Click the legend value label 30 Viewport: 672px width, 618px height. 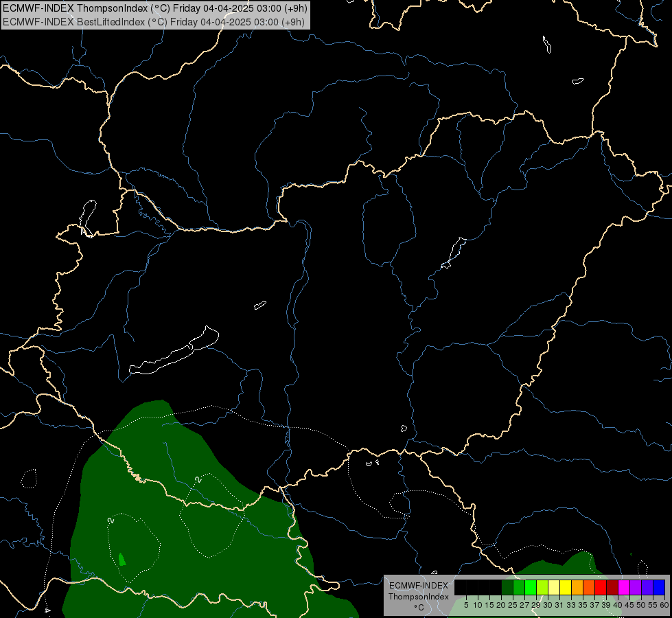548,605
